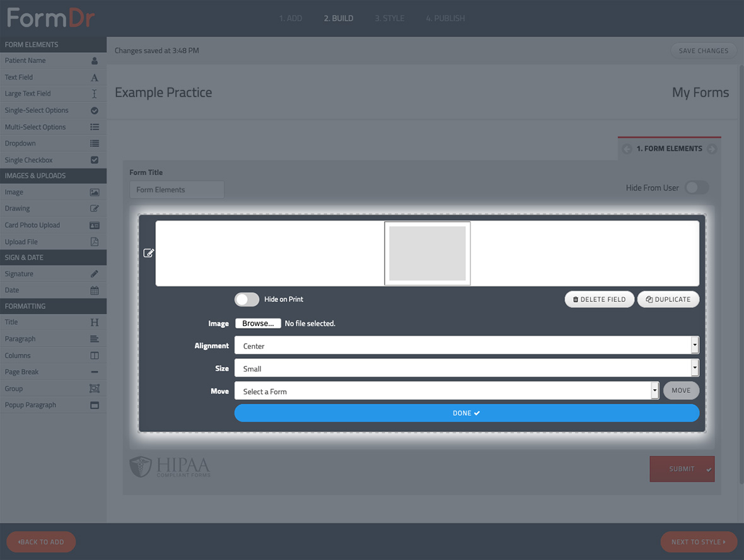Click the Dropdown element list icon

[x=95, y=143]
